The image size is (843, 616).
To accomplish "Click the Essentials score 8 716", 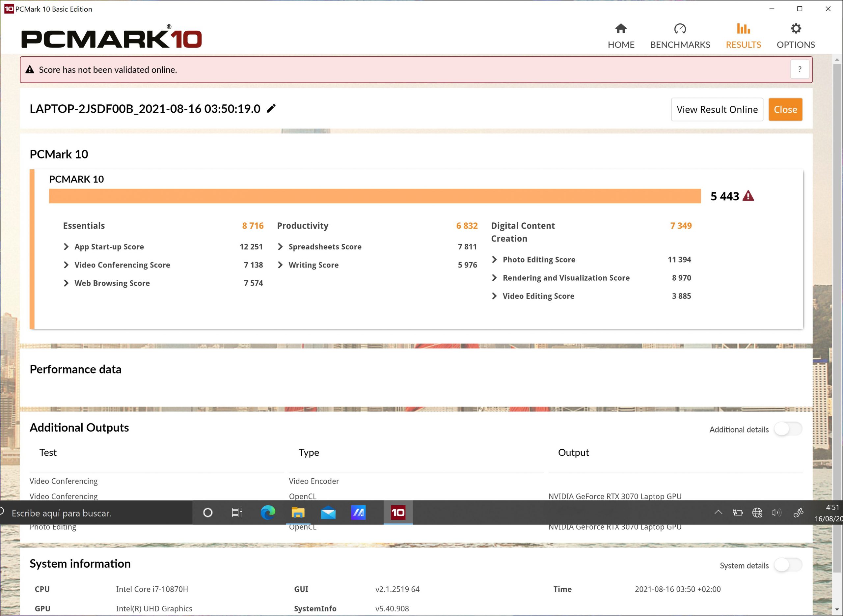I will point(253,226).
